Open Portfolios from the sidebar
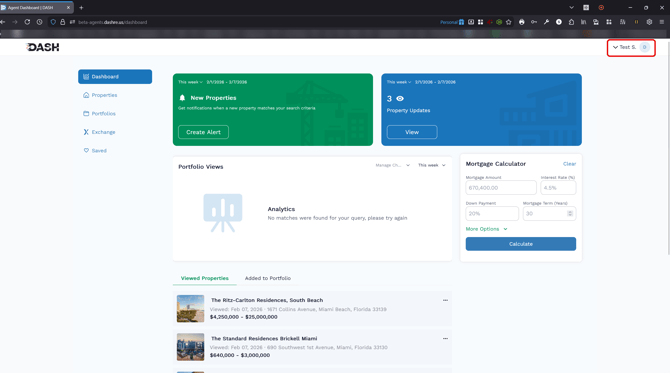The height and width of the screenshot is (373, 670). tap(99, 114)
